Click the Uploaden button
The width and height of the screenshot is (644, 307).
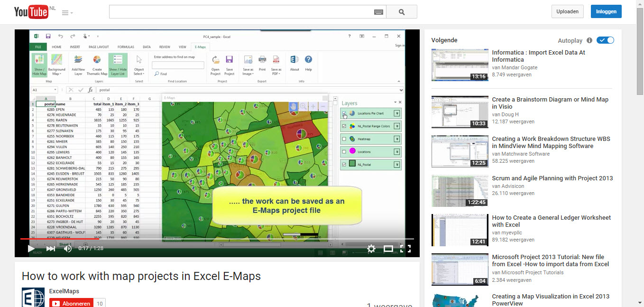(567, 12)
